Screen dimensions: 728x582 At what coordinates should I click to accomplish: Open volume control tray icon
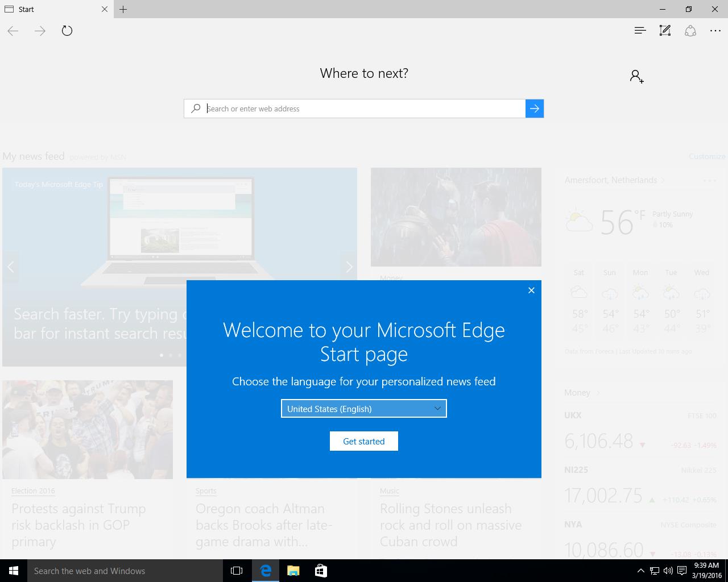click(668, 571)
